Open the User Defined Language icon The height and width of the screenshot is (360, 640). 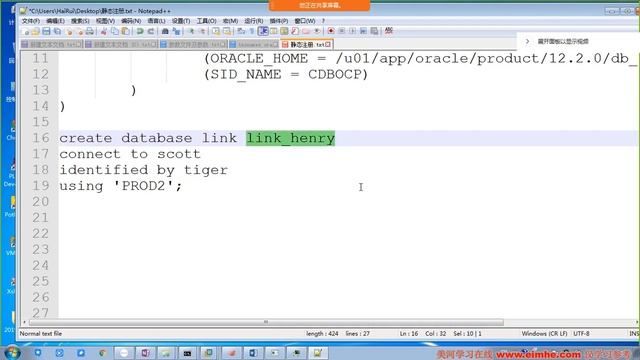pyautogui.click(x=273, y=31)
